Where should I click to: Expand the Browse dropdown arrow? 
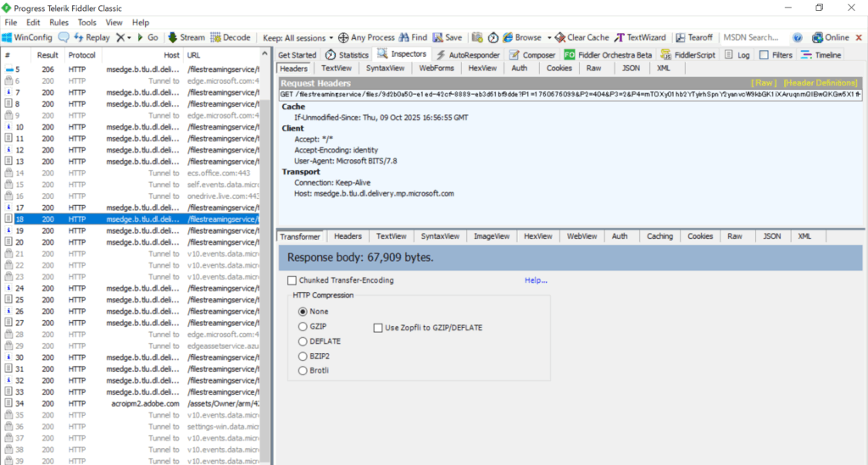[x=549, y=38]
